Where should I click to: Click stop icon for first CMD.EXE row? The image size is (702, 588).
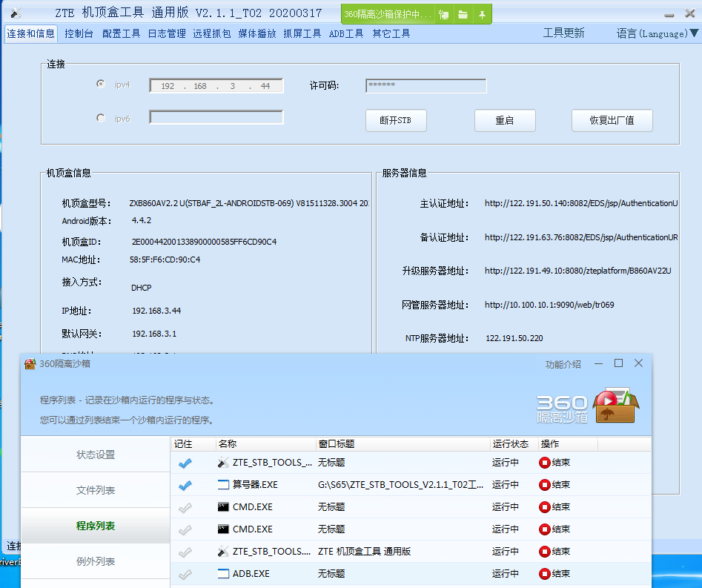coord(544,507)
